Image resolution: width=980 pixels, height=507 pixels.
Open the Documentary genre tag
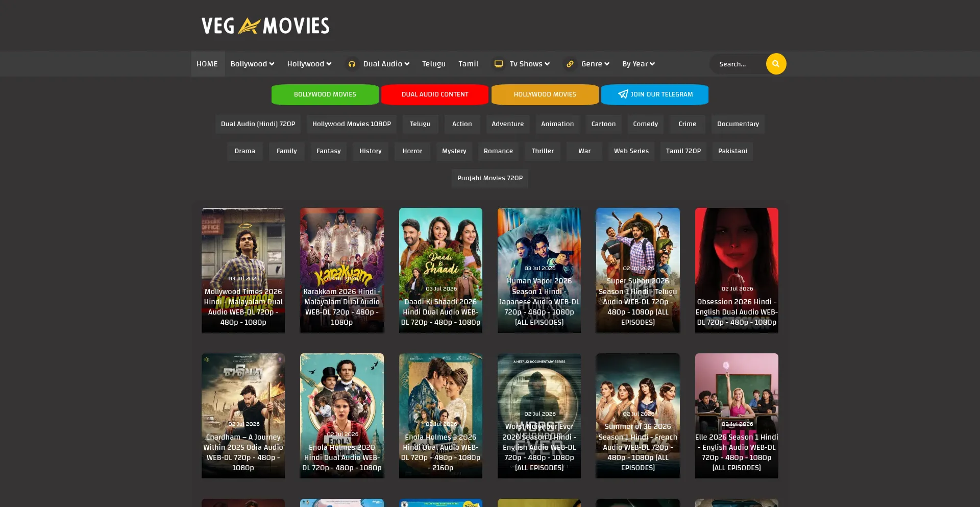coord(738,124)
